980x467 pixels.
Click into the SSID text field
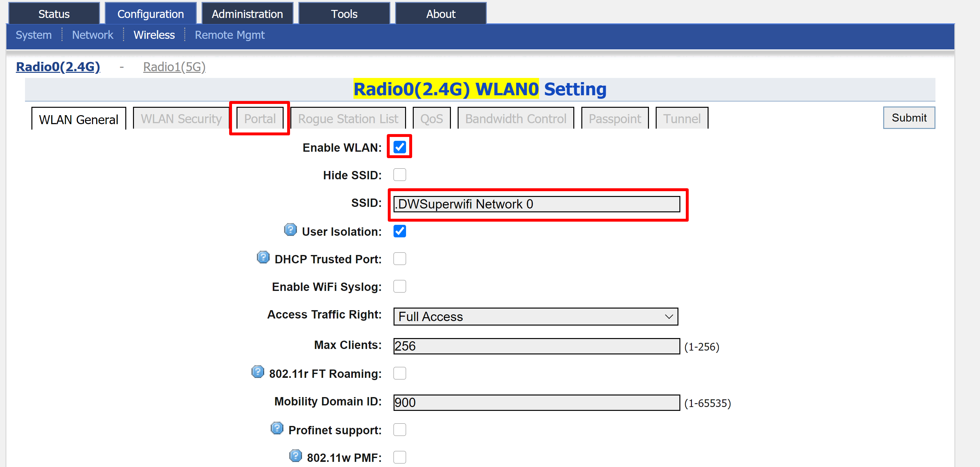pyautogui.click(x=536, y=204)
